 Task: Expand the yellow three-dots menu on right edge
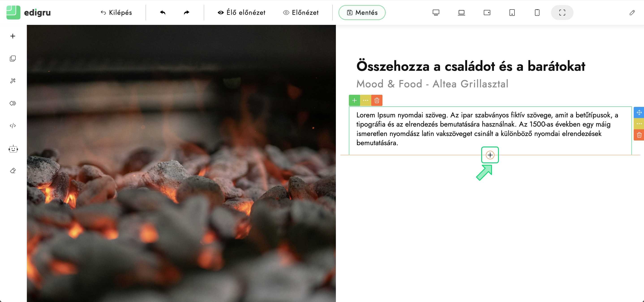639,124
